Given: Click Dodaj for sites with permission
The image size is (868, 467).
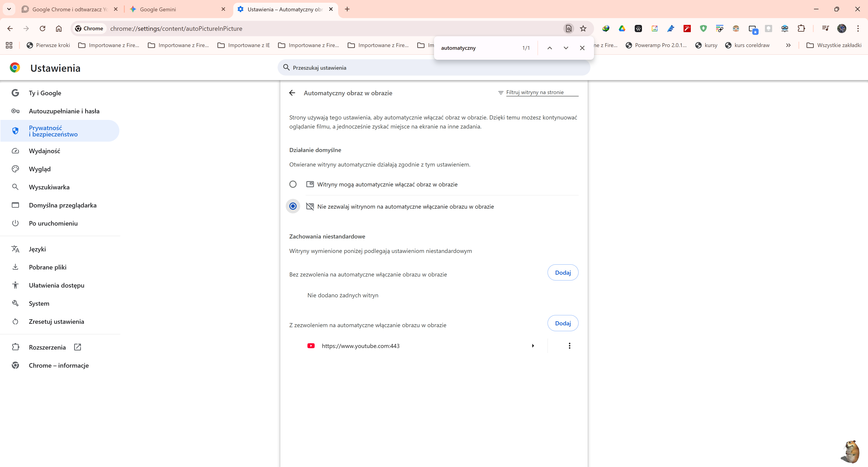Looking at the screenshot, I should pos(563,323).
